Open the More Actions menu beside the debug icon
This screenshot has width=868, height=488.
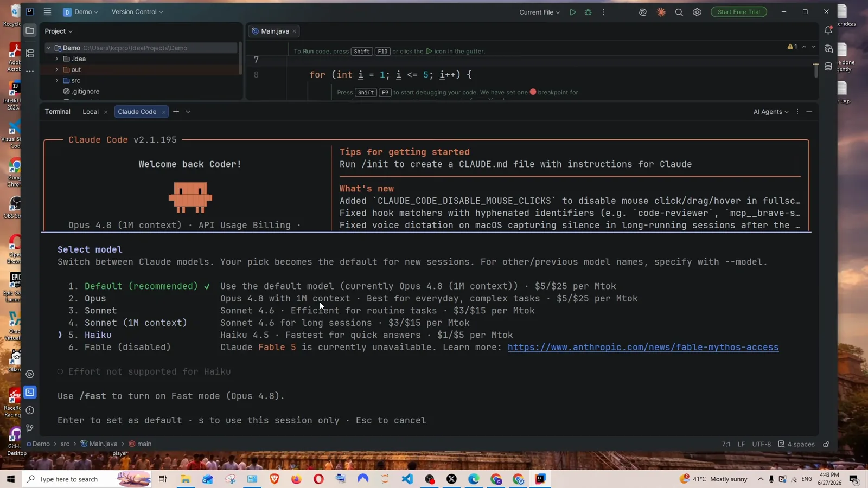(x=603, y=12)
